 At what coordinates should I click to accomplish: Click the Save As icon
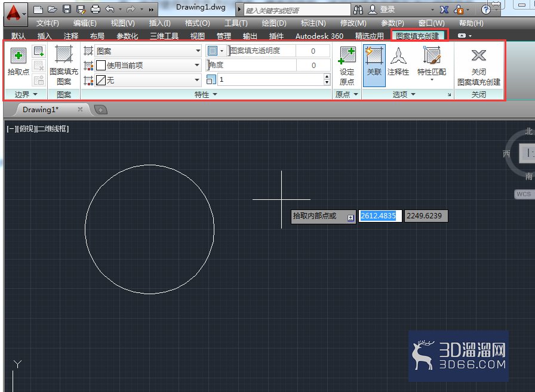tap(81, 10)
